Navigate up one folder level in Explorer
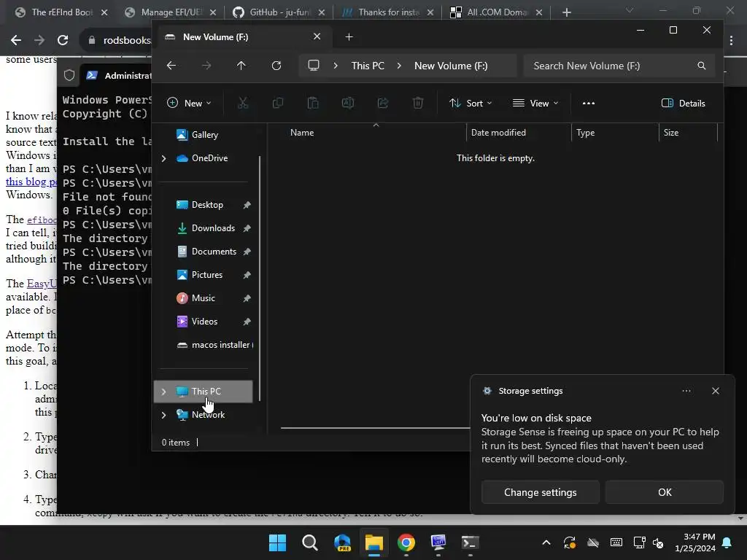 click(241, 66)
